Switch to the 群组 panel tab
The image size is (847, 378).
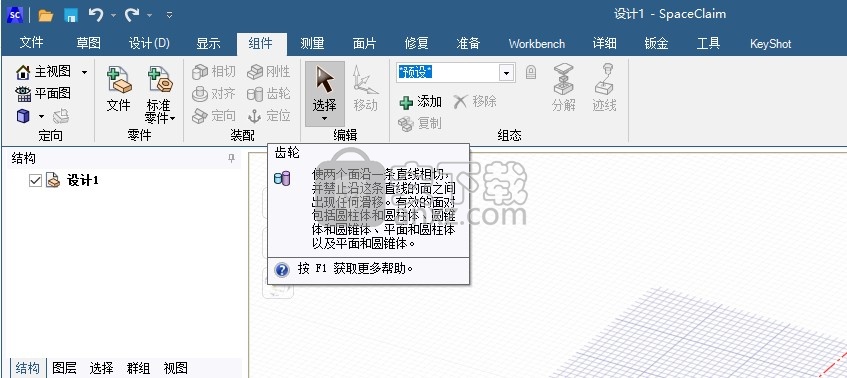(138, 368)
